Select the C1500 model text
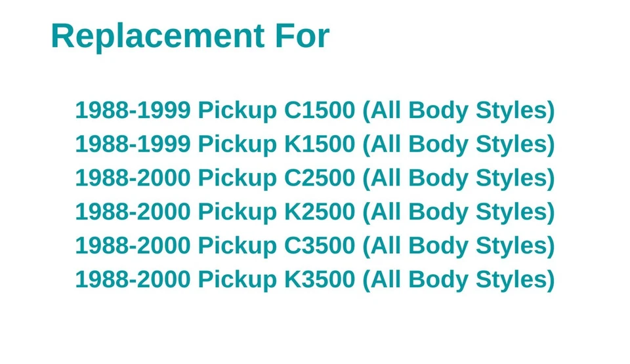The image size is (630, 364). 319,110
